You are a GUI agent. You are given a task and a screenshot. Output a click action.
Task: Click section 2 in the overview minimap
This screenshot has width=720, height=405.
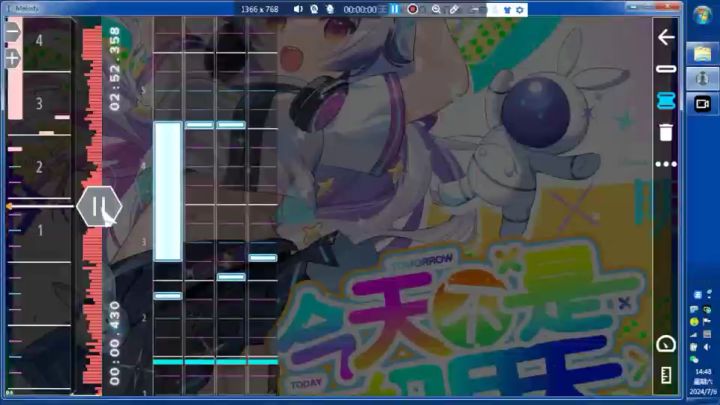39,167
